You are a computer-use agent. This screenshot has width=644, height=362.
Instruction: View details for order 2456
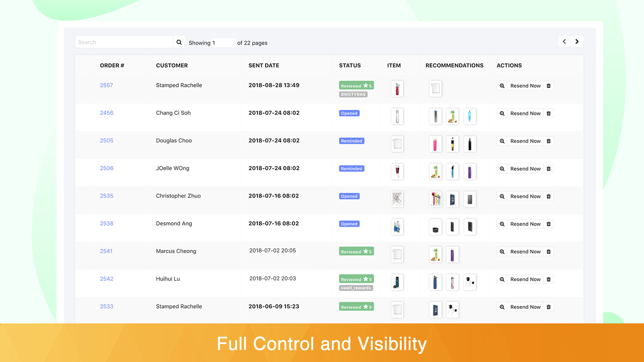tap(502, 113)
